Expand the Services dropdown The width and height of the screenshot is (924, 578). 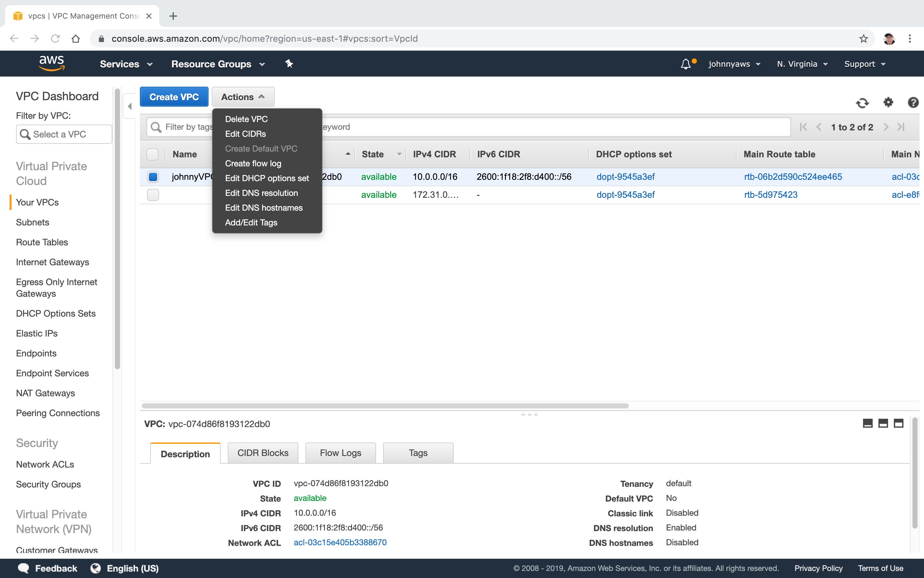(126, 64)
